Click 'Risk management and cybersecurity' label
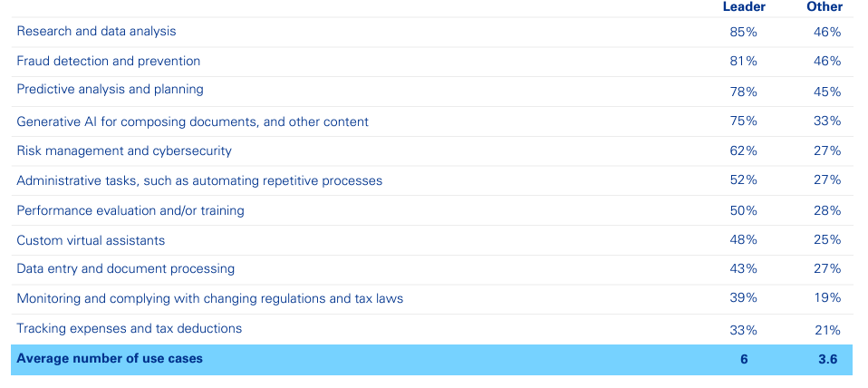The image size is (868, 388). tap(124, 150)
